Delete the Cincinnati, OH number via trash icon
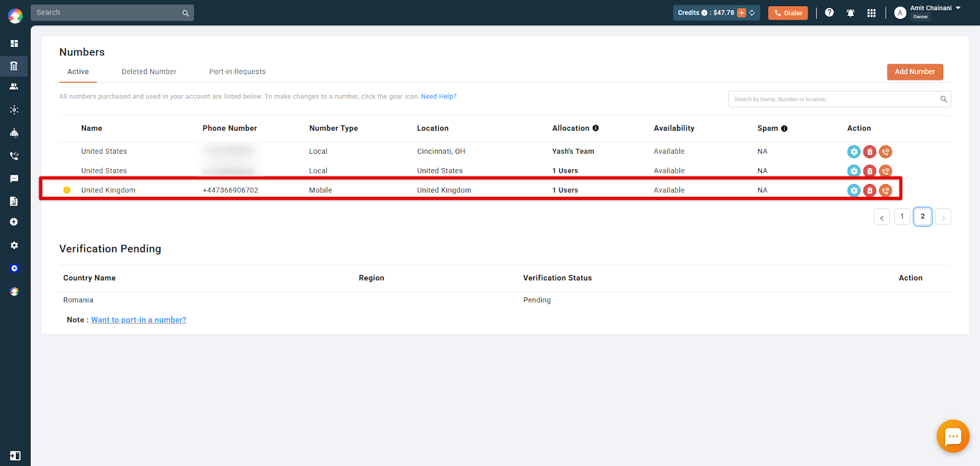 click(x=870, y=151)
